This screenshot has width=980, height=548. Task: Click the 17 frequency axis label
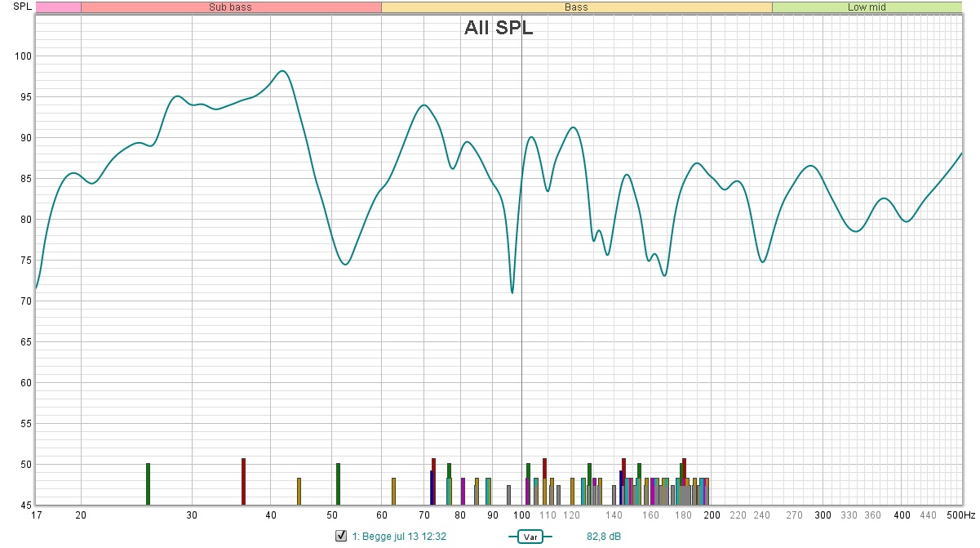point(36,515)
